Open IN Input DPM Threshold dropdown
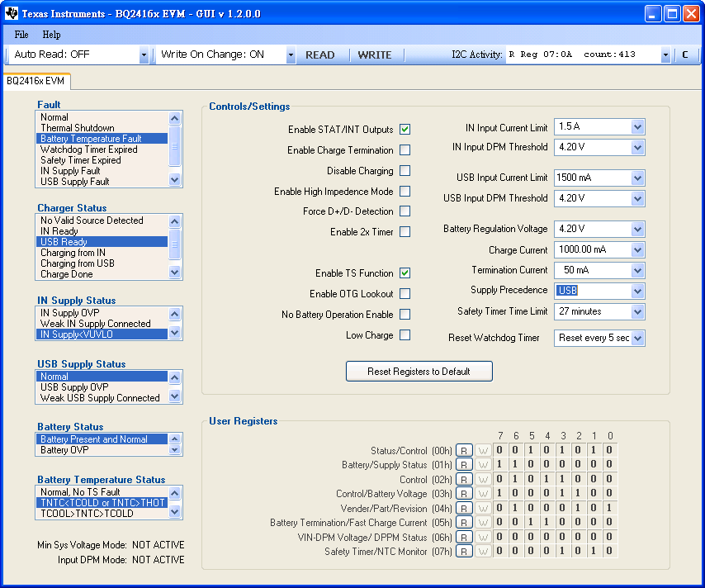 [x=637, y=147]
